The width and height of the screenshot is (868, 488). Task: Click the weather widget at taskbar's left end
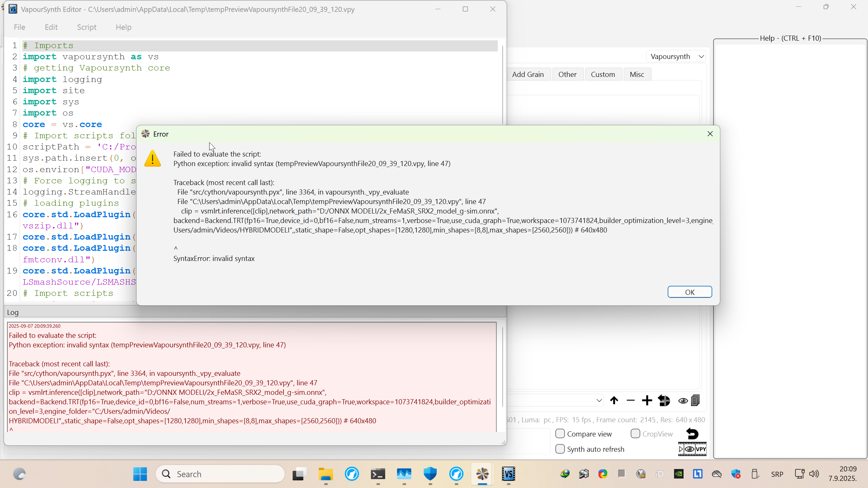[19, 474]
